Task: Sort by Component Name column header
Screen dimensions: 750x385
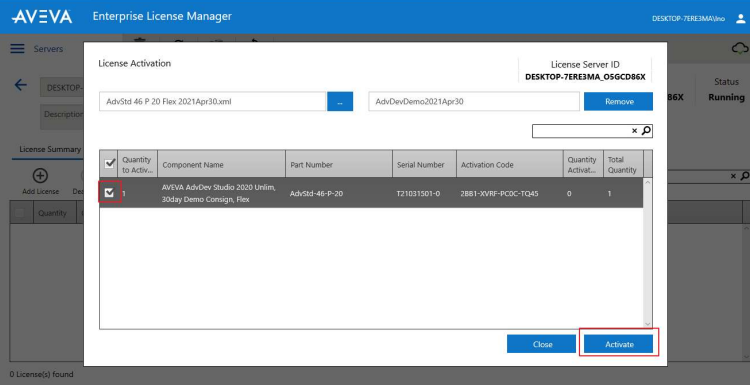Action: (x=221, y=165)
